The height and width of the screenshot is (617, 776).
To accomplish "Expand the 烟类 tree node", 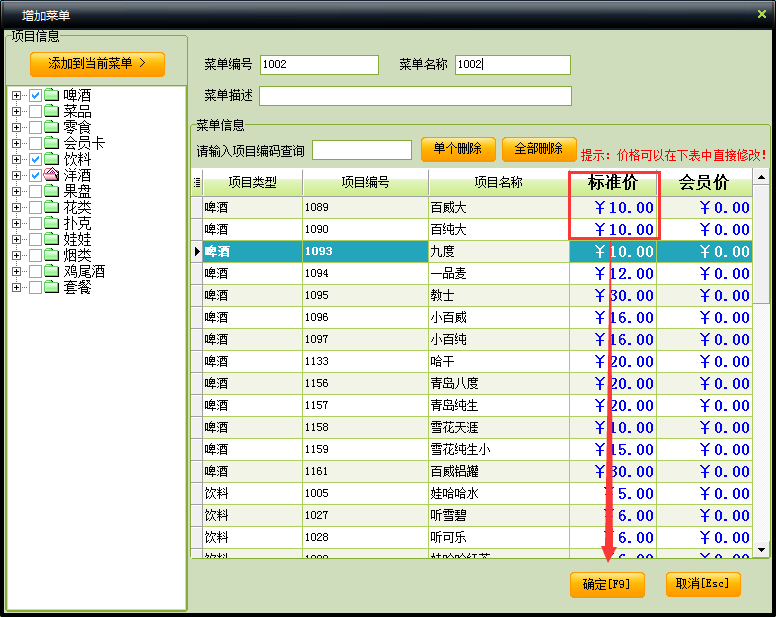I will (16, 255).
